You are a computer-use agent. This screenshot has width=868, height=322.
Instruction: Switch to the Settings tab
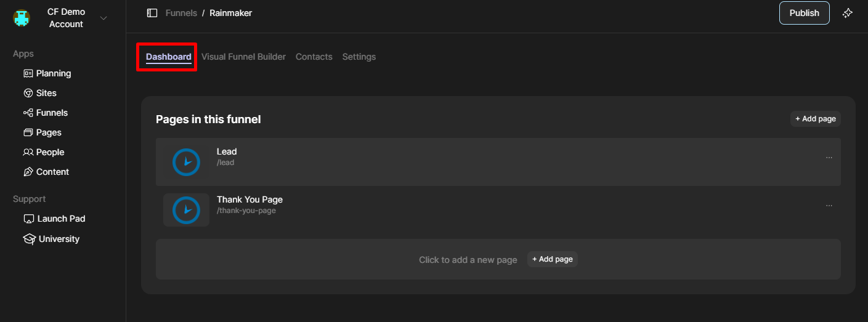pos(359,57)
